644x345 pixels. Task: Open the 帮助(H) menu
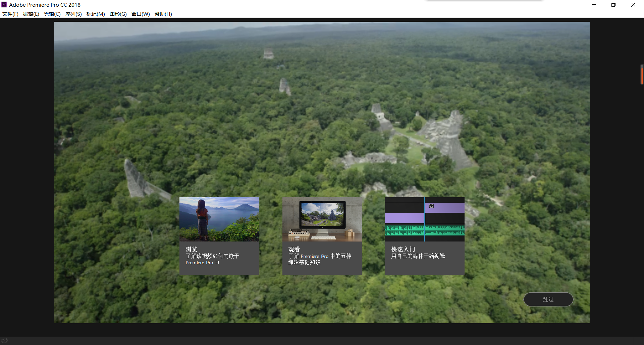pos(163,14)
